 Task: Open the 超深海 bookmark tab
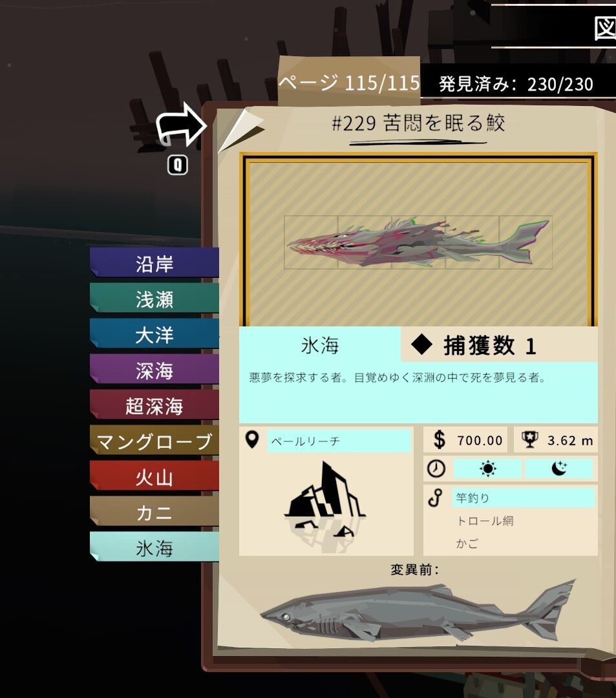pos(154,405)
